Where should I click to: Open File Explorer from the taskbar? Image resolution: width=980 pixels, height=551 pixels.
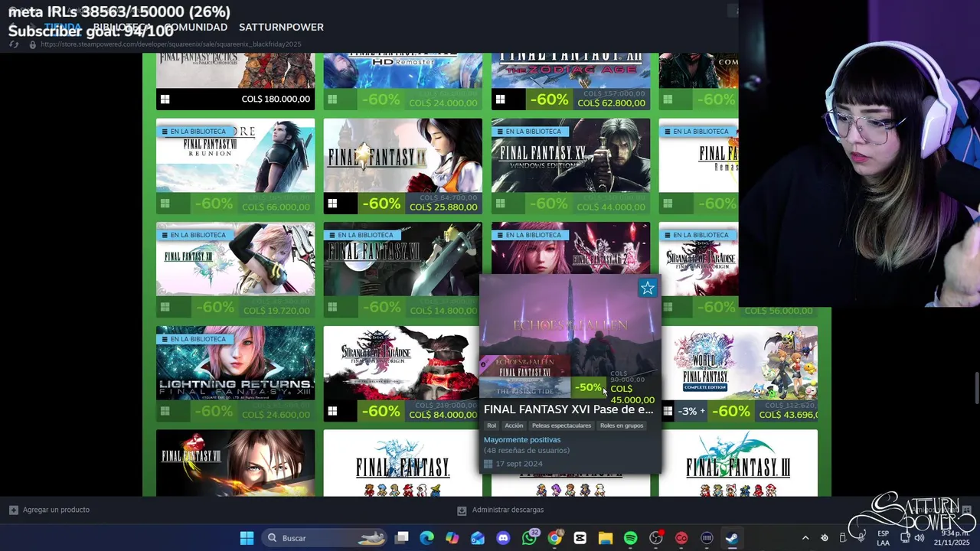pos(605,538)
